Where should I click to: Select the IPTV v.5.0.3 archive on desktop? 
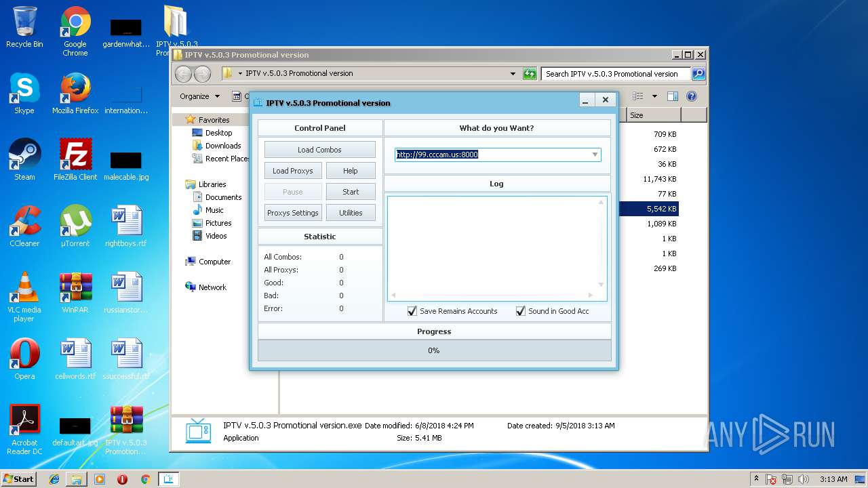pyautogui.click(x=126, y=430)
